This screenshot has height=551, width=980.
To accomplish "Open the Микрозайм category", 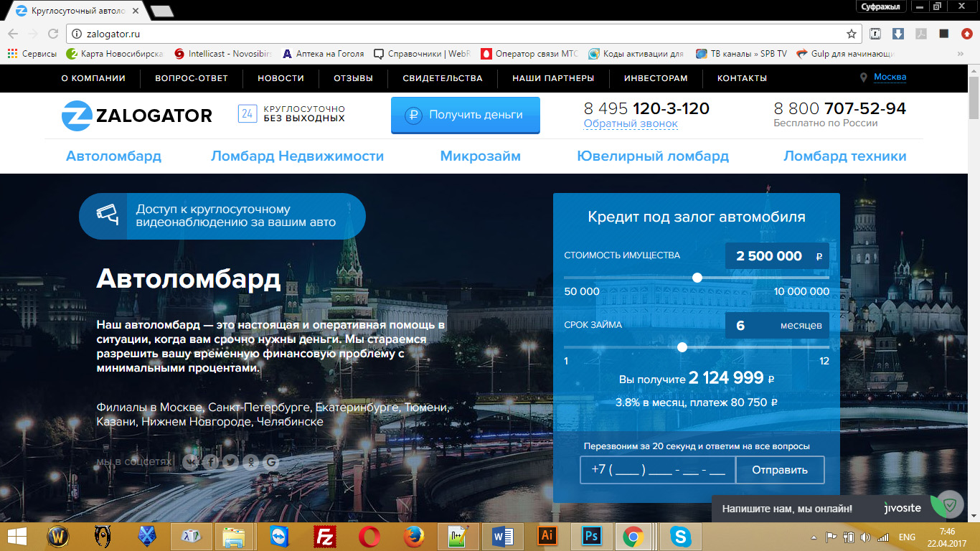I will (481, 156).
